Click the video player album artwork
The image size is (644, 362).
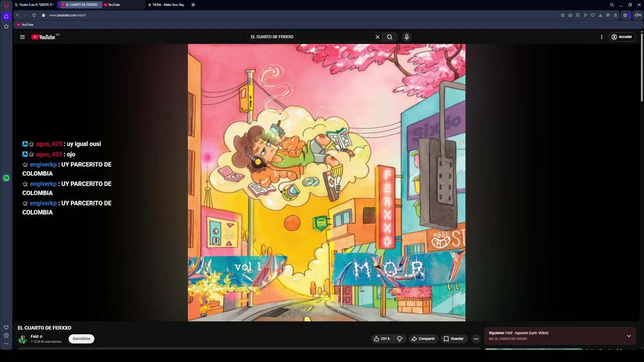pyautogui.click(x=327, y=183)
